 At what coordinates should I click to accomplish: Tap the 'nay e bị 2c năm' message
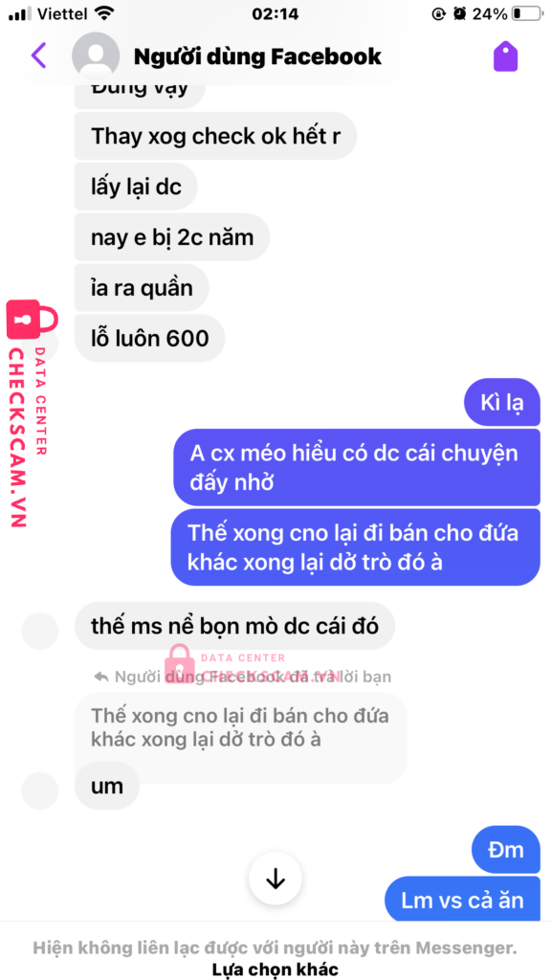pyautogui.click(x=172, y=237)
